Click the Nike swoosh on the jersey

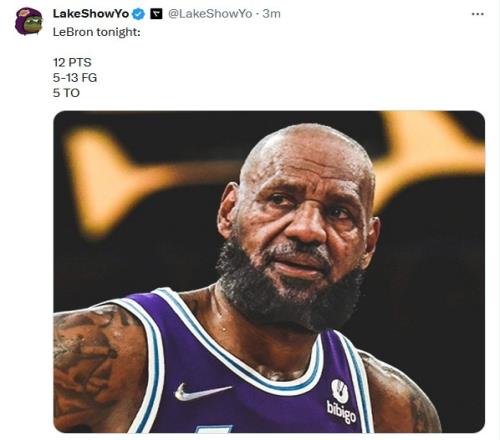click(202, 391)
